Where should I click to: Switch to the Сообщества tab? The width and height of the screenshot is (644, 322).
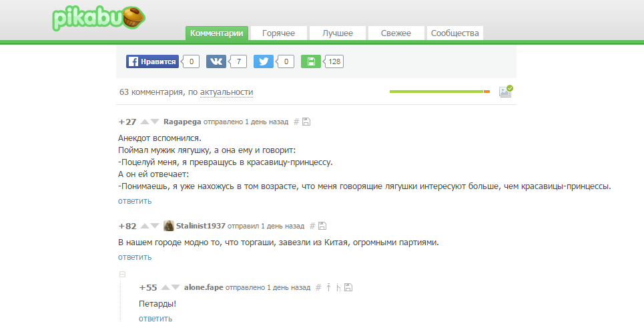tap(455, 33)
